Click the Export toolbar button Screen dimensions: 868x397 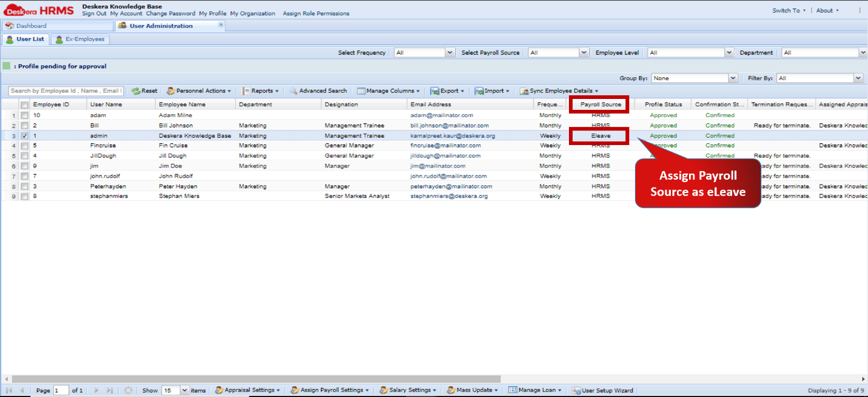447,91
